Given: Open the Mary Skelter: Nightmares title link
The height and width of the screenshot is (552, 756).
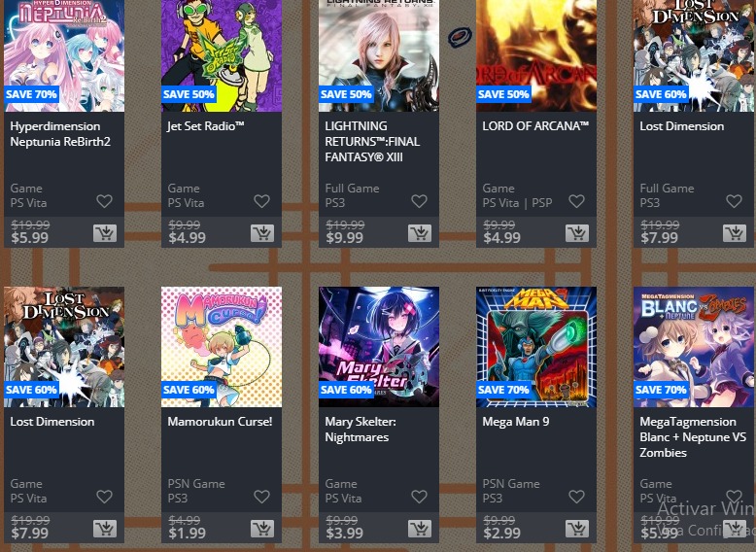Looking at the screenshot, I should 361,430.
